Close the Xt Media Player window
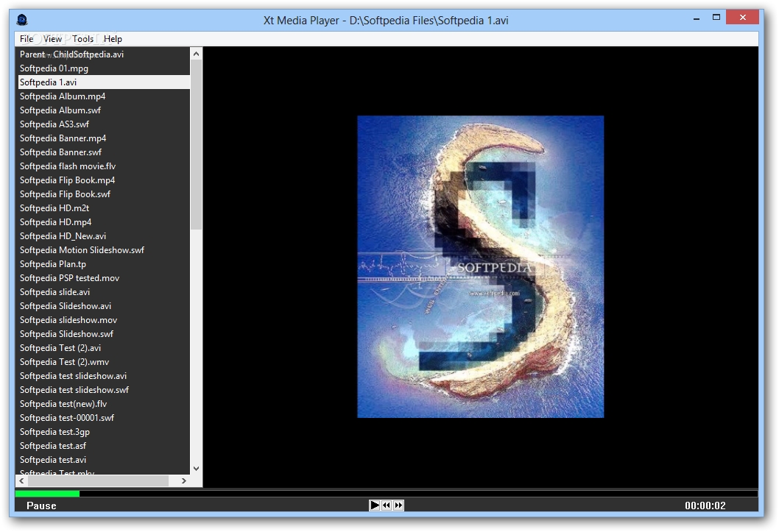The height and width of the screenshot is (532, 779). tap(742, 18)
